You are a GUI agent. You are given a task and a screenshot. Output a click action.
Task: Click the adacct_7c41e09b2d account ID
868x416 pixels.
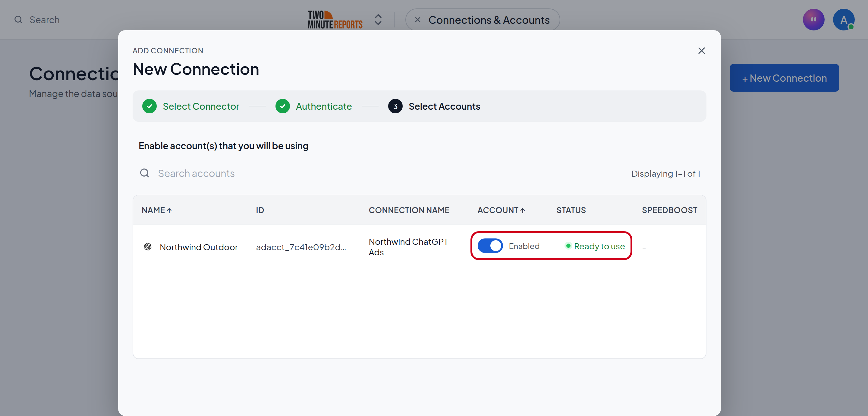(x=301, y=247)
